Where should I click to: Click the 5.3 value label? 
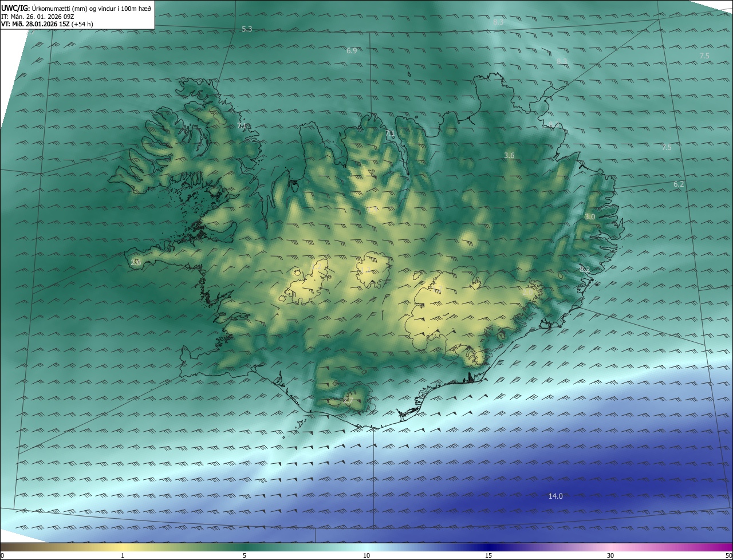247,29
